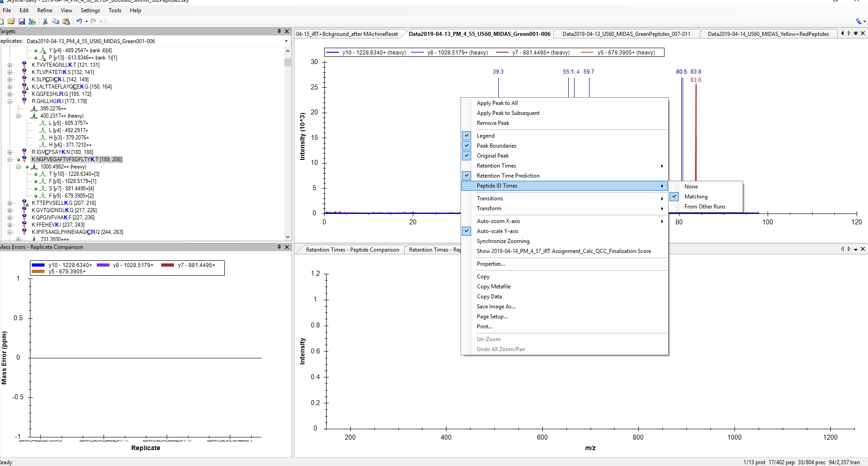Click the blue y10 swatch in mass errors legend
Viewport: 868px width, 466px height.
(x=38, y=265)
